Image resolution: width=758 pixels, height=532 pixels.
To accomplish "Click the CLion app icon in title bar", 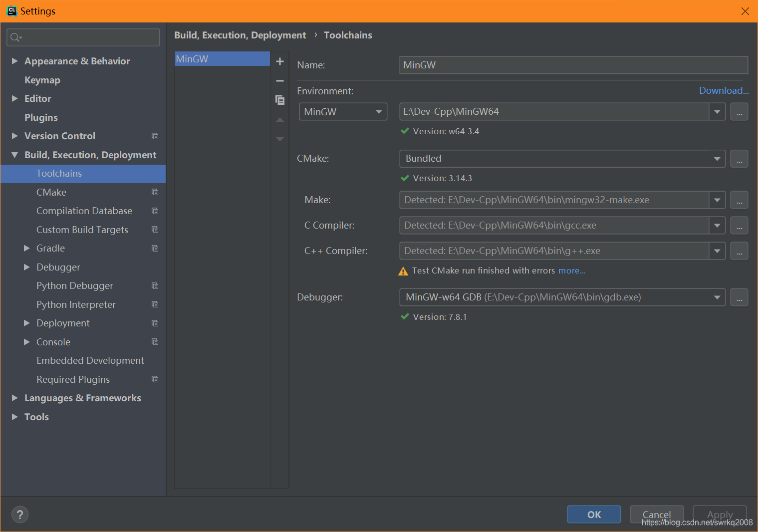I will click(11, 11).
